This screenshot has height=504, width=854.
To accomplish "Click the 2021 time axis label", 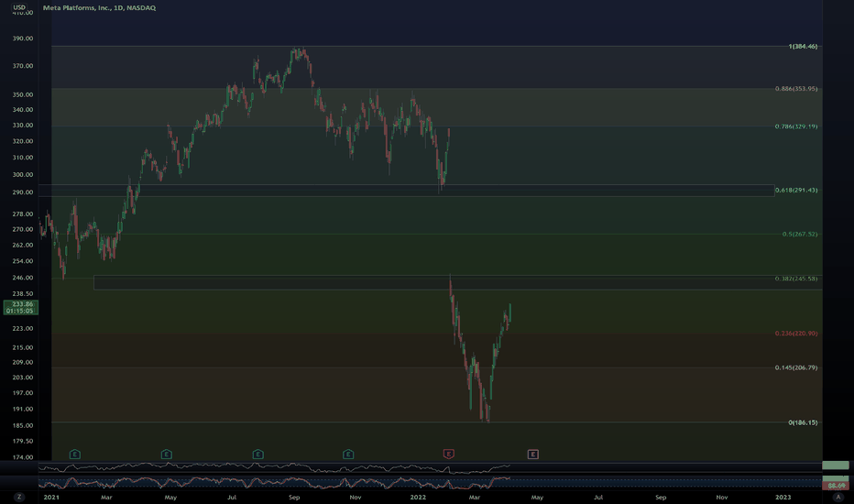I will click(x=51, y=497).
